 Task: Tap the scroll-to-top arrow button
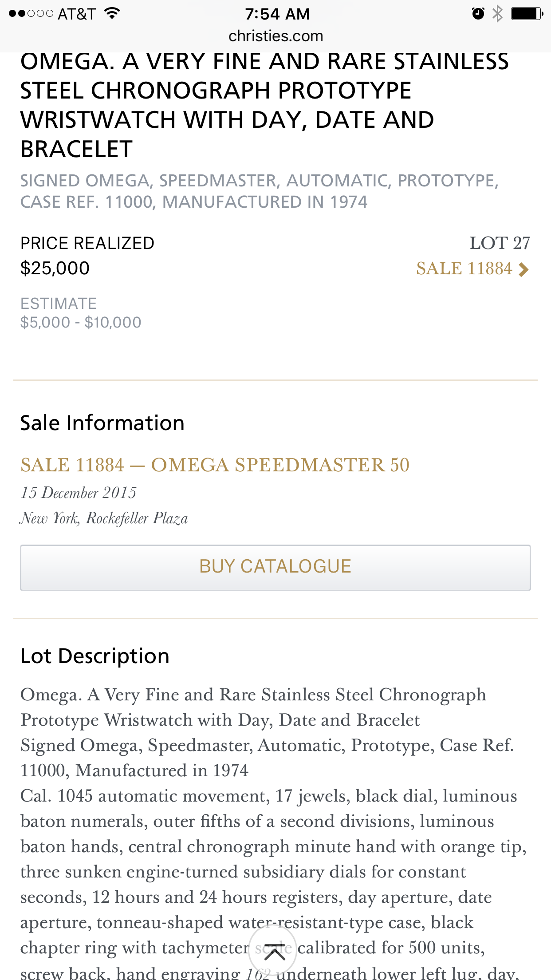tap(273, 951)
